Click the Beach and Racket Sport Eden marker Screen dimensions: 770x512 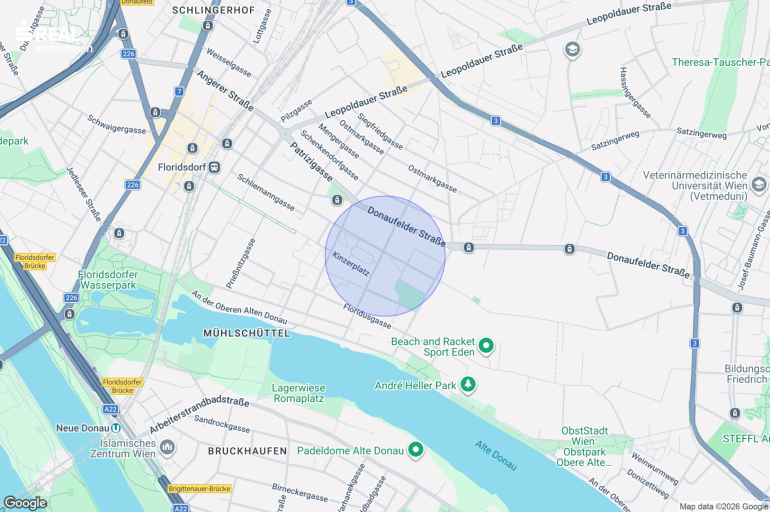(486, 346)
